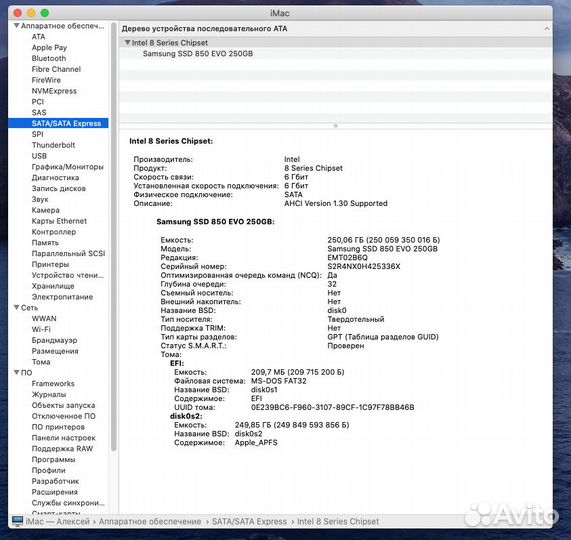Click the green zoom window button
This screenshot has width=571, height=540.
(x=45, y=13)
